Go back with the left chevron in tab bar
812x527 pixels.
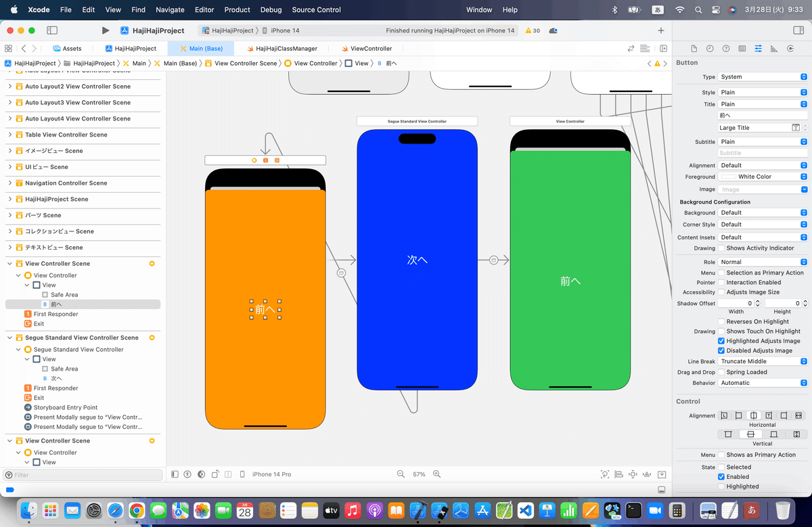pos(24,49)
